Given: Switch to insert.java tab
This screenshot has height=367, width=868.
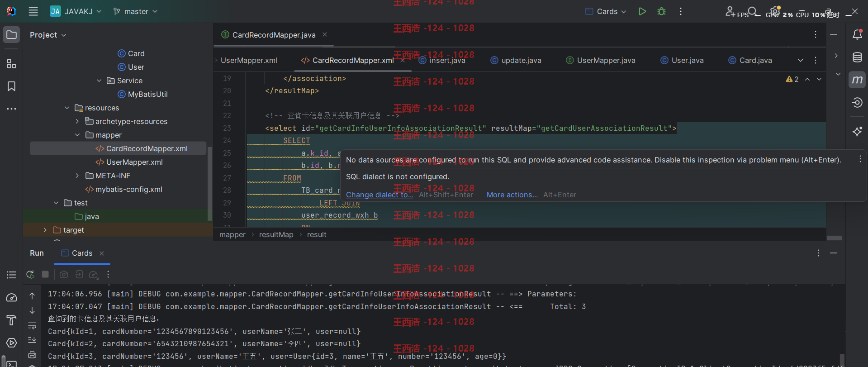Looking at the screenshot, I should point(442,60).
